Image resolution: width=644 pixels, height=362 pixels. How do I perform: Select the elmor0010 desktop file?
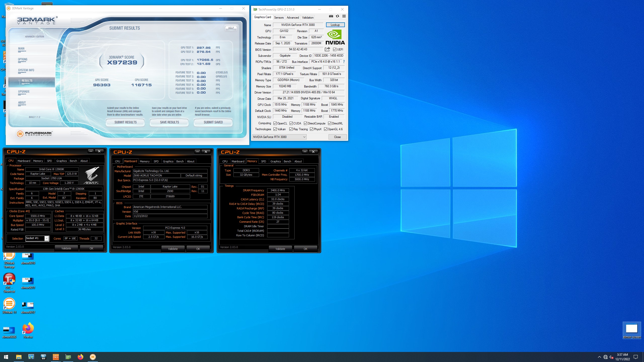[x=28, y=259]
